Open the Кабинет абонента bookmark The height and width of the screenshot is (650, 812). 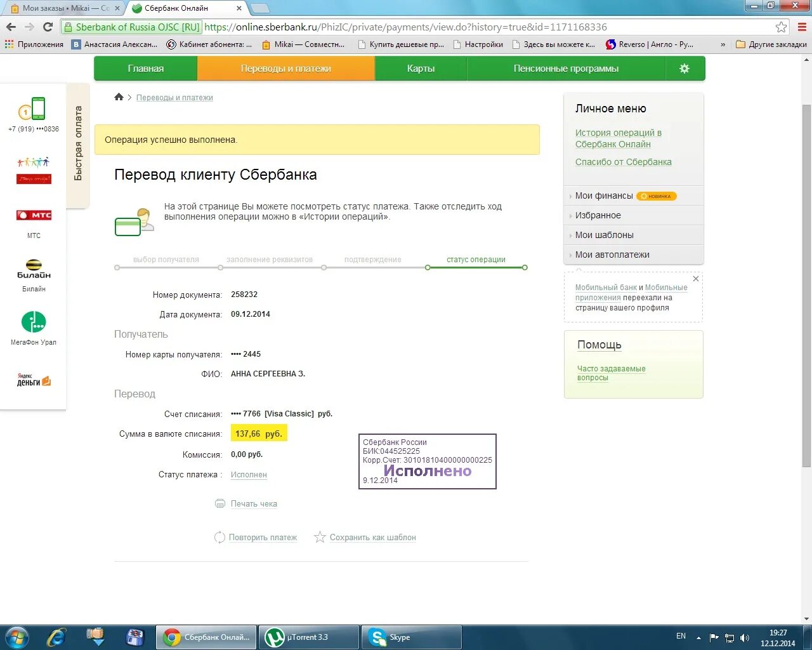209,44
